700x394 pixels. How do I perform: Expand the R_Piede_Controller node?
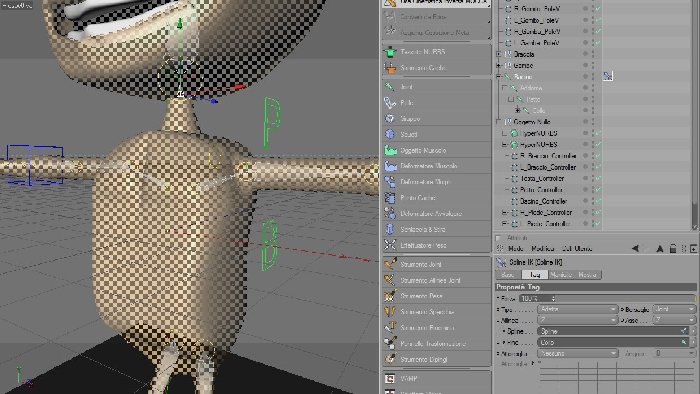point(504,212)
